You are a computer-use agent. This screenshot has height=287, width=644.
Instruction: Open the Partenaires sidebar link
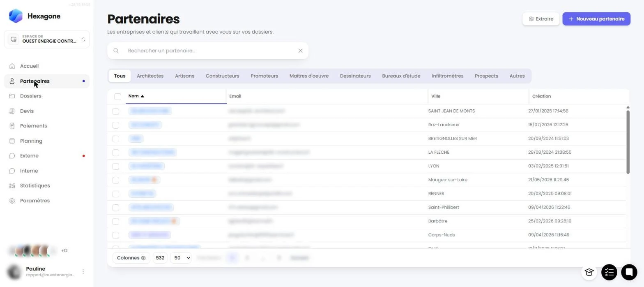47,81
